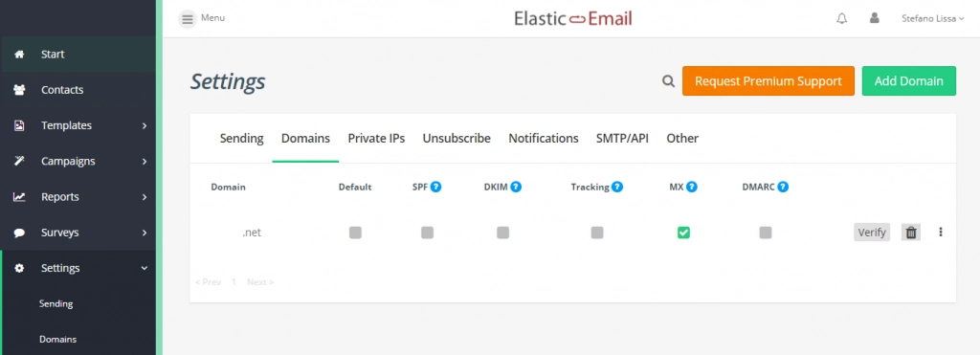Image resolution: width=980 pixels, height=355 pixels.
Task: Switch to the SMTP/API tab
Action: [622, 138]
